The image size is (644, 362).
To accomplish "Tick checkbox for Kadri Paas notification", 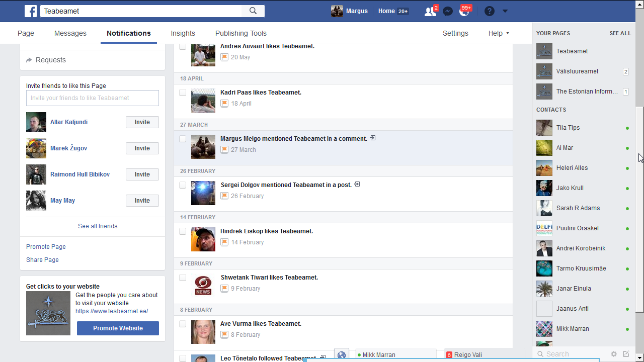I will (x=183, y=93).
